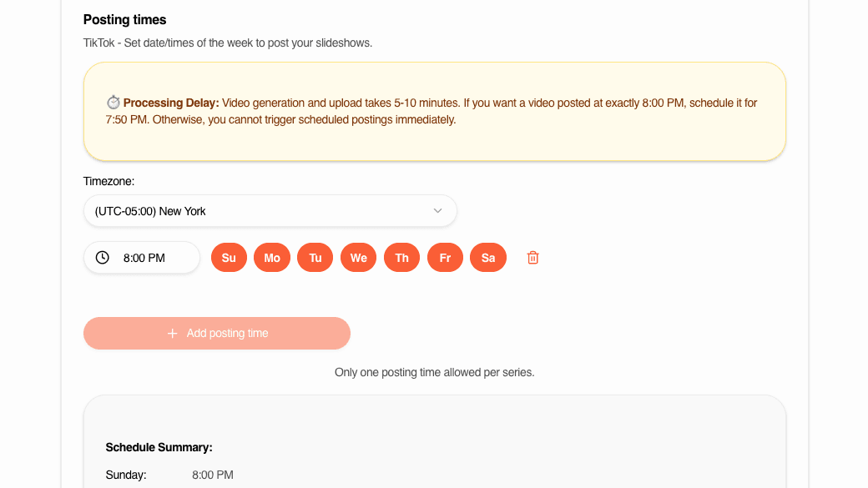Toggle Saturday posting via the Sa pill
This screenshot has height=488, width=868.
[x=488, y=257]
